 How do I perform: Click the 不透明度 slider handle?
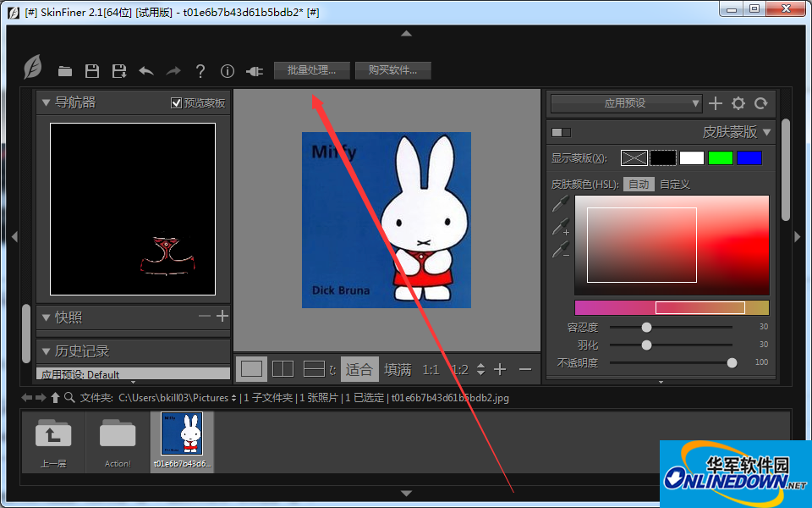pos(732,363)
